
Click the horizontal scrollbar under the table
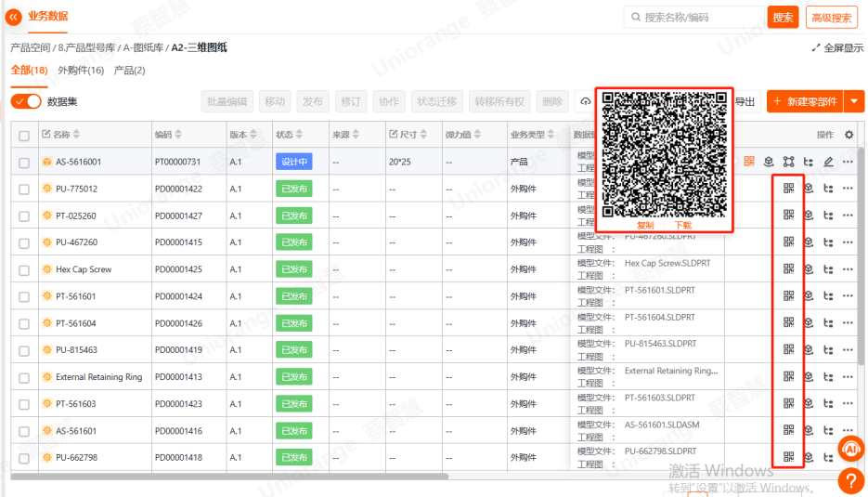(x=229, y=476)
